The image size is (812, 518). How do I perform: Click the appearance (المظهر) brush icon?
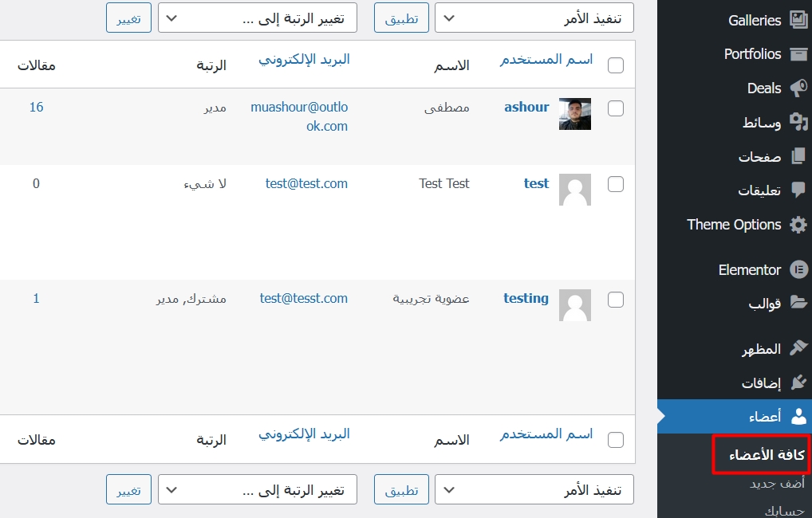(798, 348)
